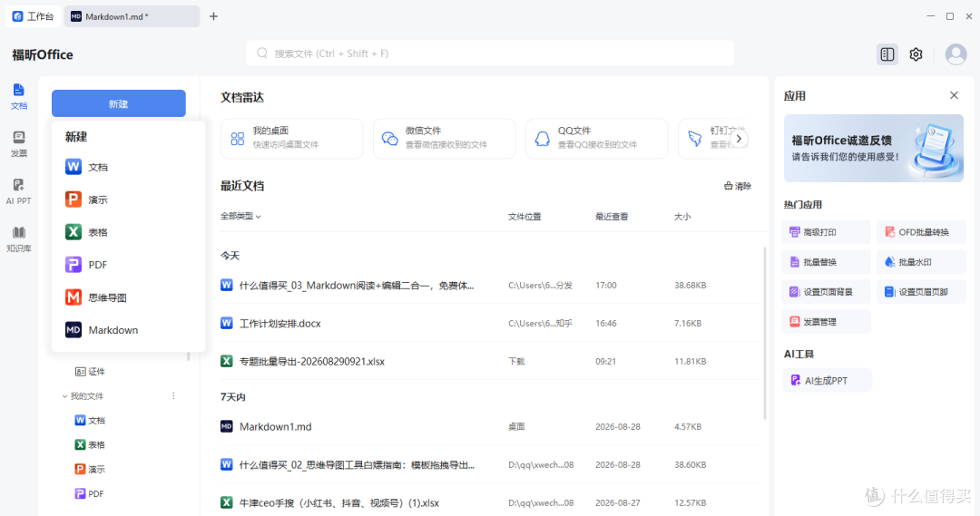Open 什么值得买_02_思维导图 document
980x516 pixels.
click(x=490, y=465)
